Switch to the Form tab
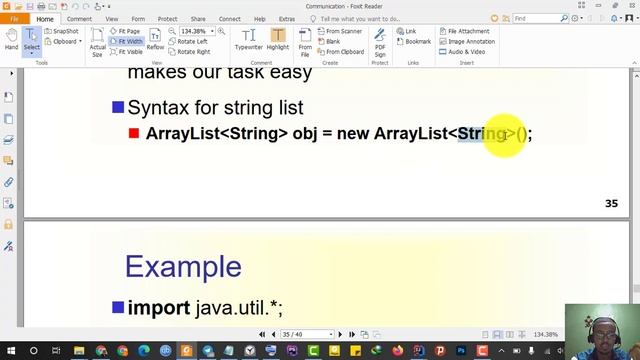Screen dimensions: 640x360 pos(138,19)
